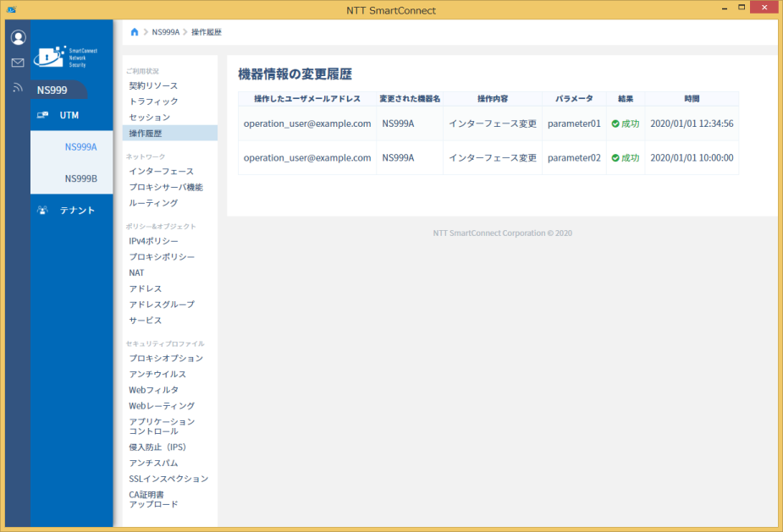The image size is (783, 532).
Task: Open アドレス page
Action: 146,288
